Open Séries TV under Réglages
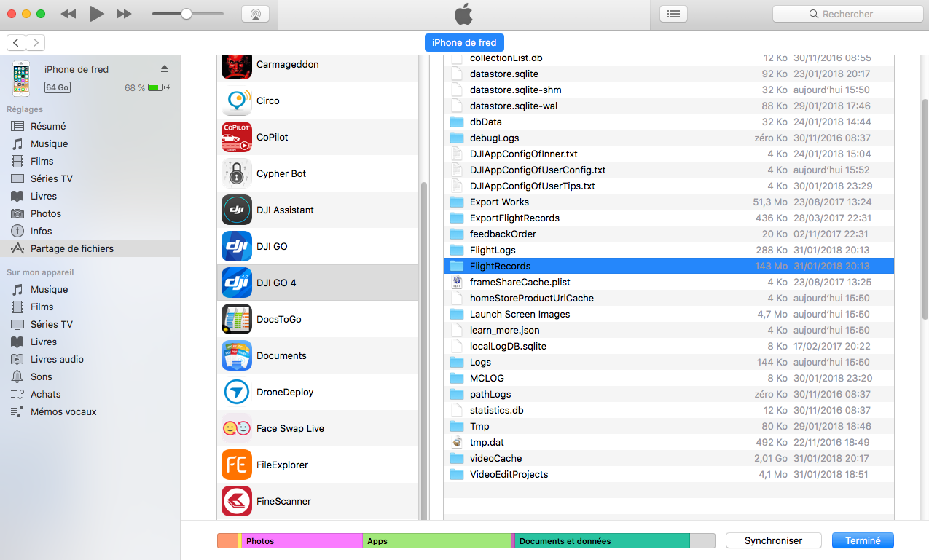Screen dimensions: 929x560 (52, 178)
